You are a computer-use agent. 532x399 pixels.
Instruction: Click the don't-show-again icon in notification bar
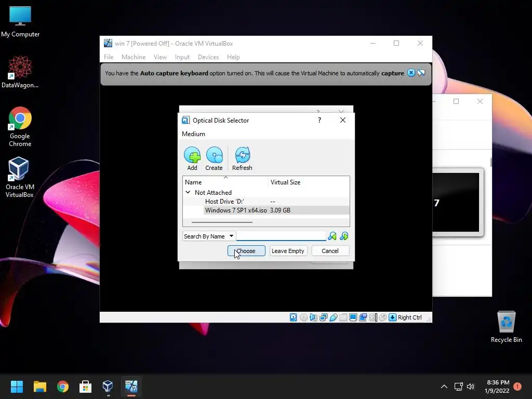(x=421, y=73)
